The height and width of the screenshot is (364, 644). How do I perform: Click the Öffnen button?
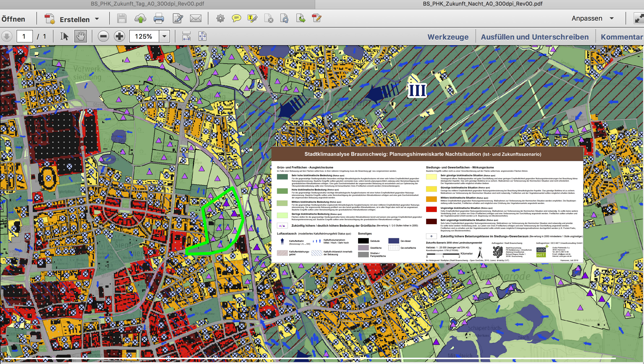click(14, 19)
